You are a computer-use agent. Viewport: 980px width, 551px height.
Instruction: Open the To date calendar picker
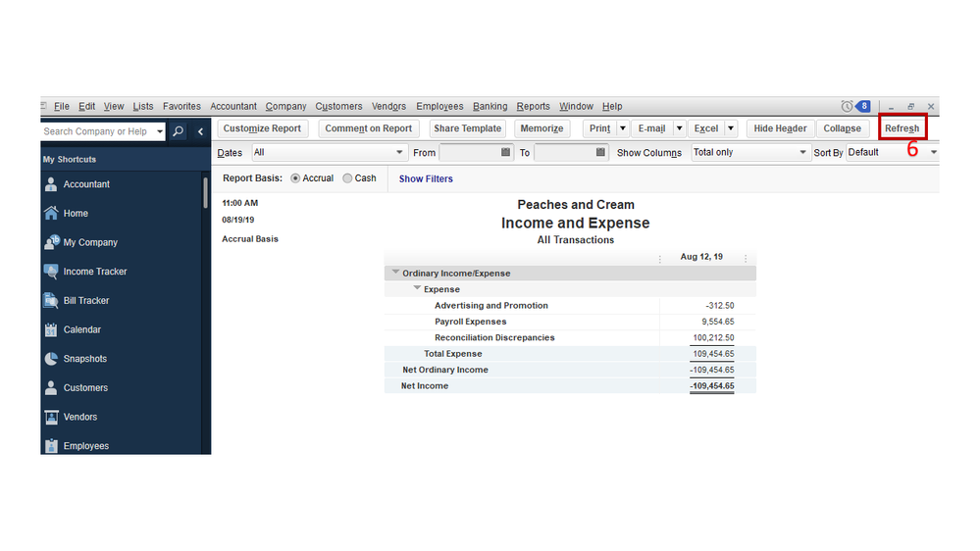[600, 152]
